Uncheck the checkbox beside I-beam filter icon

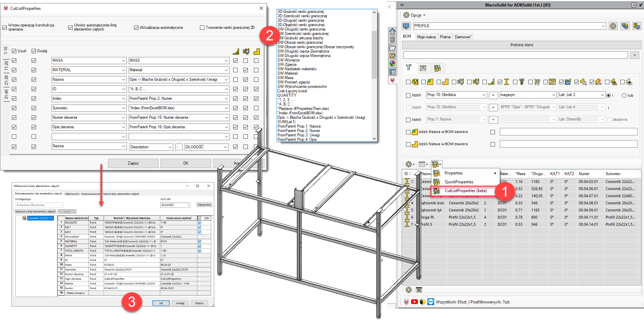(500, 82)
